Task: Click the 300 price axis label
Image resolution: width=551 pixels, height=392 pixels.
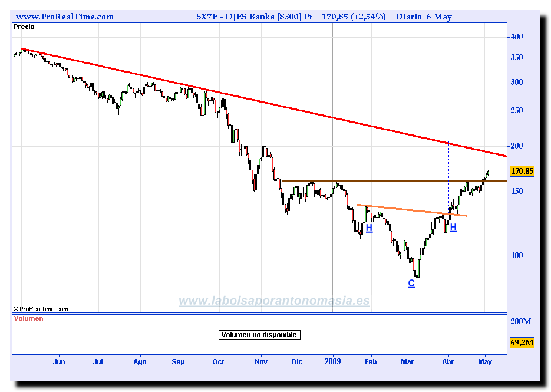Action: point(517,83)
